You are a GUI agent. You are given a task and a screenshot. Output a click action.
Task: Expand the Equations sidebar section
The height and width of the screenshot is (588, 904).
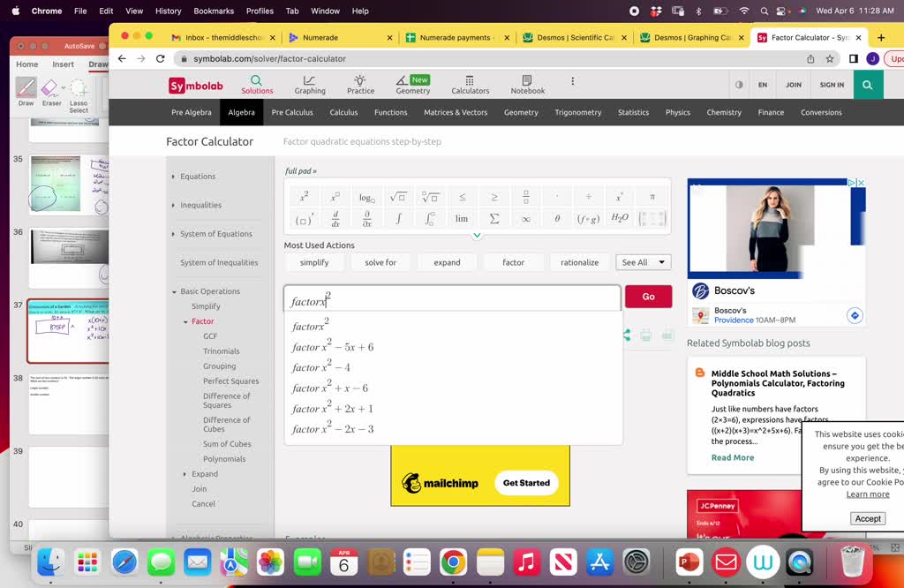pos(198,177)
